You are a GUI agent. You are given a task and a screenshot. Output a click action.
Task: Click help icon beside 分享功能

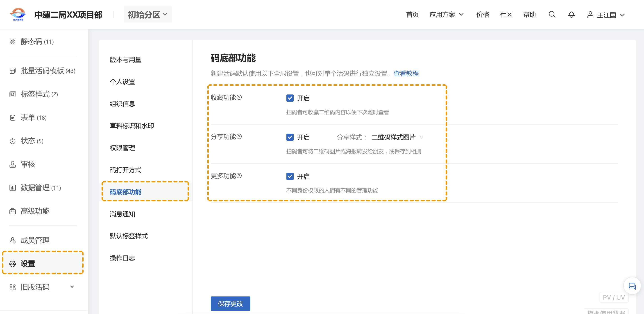click(x=239, y=136)
